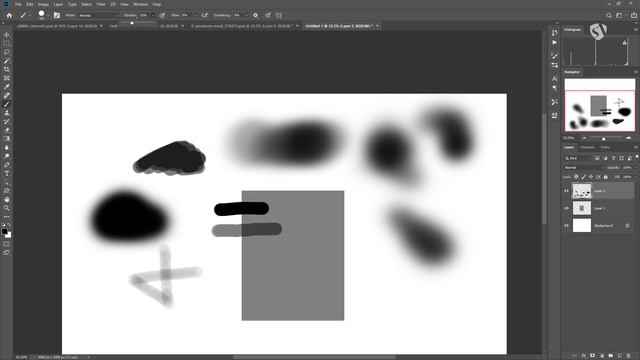
Task: Toggle lock position for layer
Action: click(x=591, y=177)
